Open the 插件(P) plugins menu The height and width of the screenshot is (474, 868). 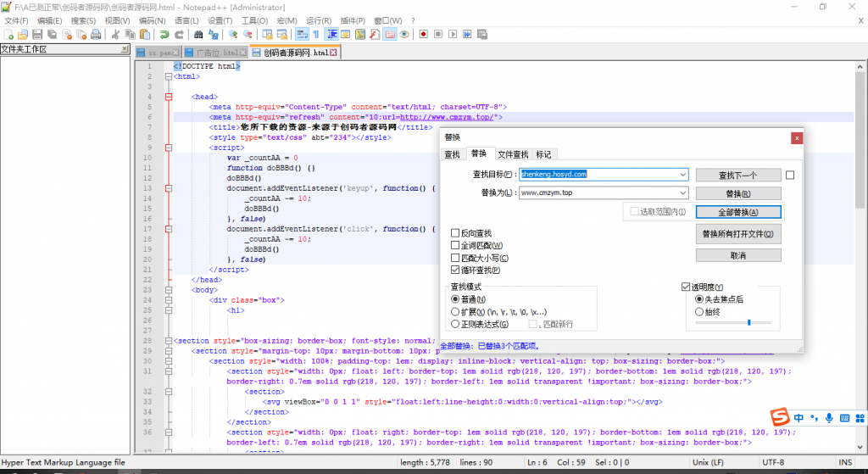coord(352,20)
